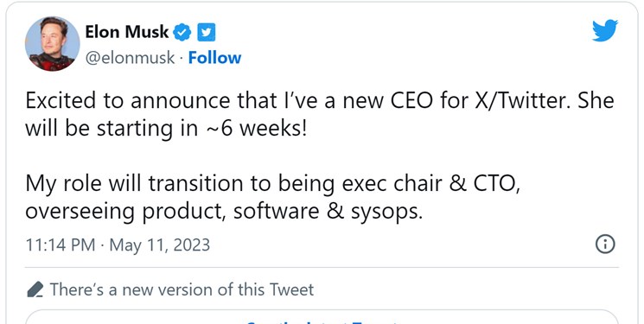Click the square Twitter affiliate badge
The image size is (644, 324).
pos(207,33)
